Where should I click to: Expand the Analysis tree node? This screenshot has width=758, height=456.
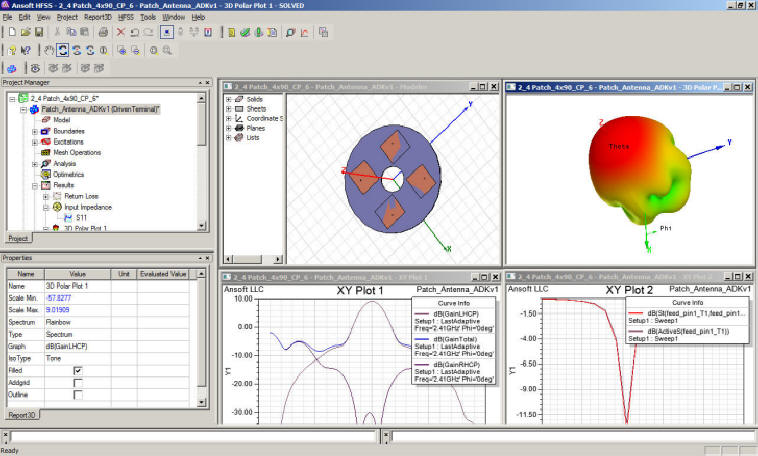35,164
